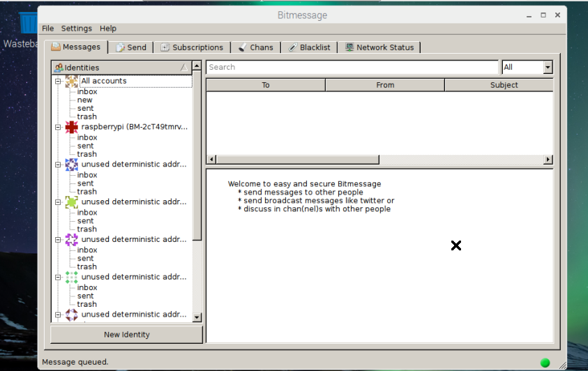Click the send broadcast messages like twitter line
The image size is (588, 371).
316,200
